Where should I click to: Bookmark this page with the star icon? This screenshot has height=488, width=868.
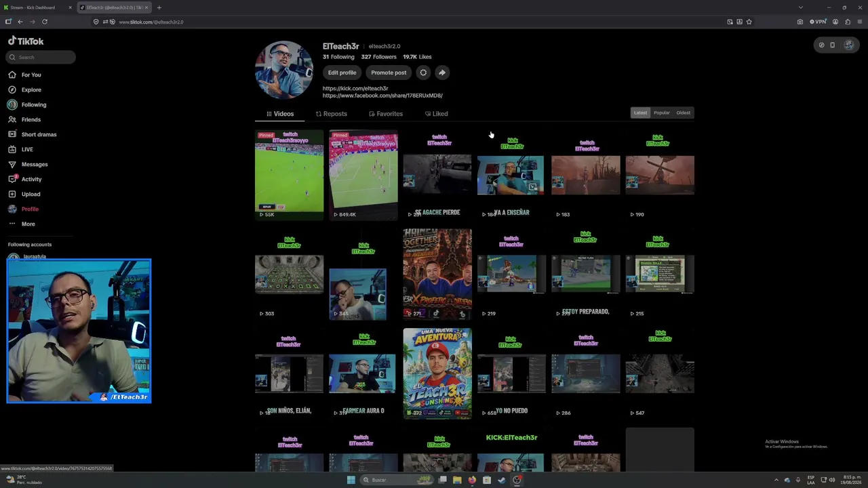point(749,22)
